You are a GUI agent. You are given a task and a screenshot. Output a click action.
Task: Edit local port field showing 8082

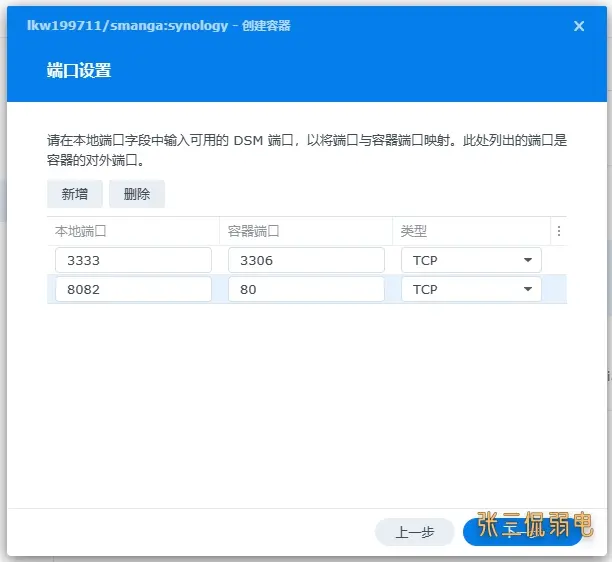tap(133, 289)
